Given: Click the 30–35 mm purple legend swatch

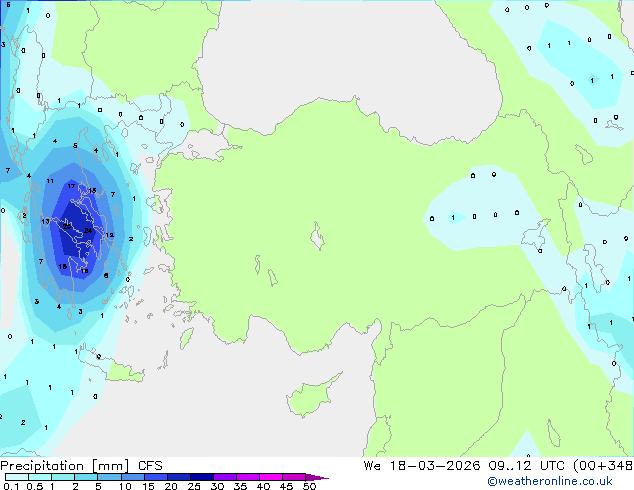Looking at the screenshot, I should (224, 477).
